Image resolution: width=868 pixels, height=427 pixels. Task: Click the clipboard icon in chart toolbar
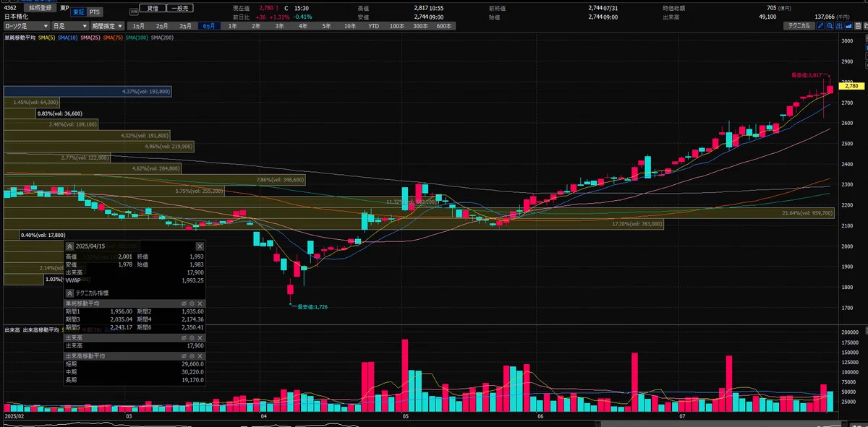[858, 25]
